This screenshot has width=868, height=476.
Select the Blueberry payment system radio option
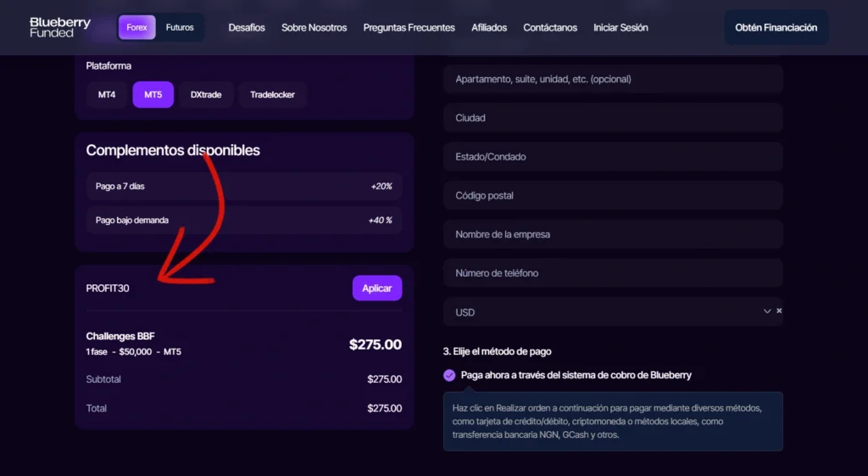(x=449, y=375)
